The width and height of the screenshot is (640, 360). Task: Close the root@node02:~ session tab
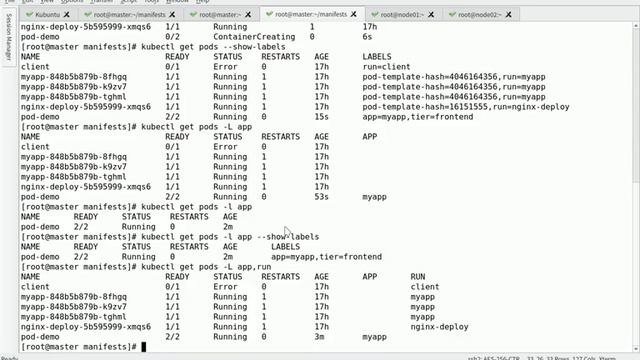tap(509, 15)
